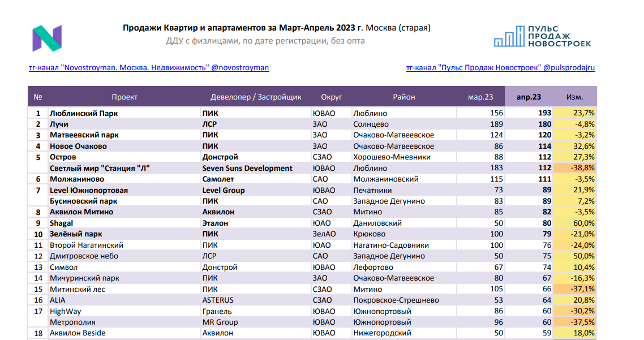The image size is (644, 340).
Task: Open the @pulsprodajru telegram channel link
Action: [500, 68]
